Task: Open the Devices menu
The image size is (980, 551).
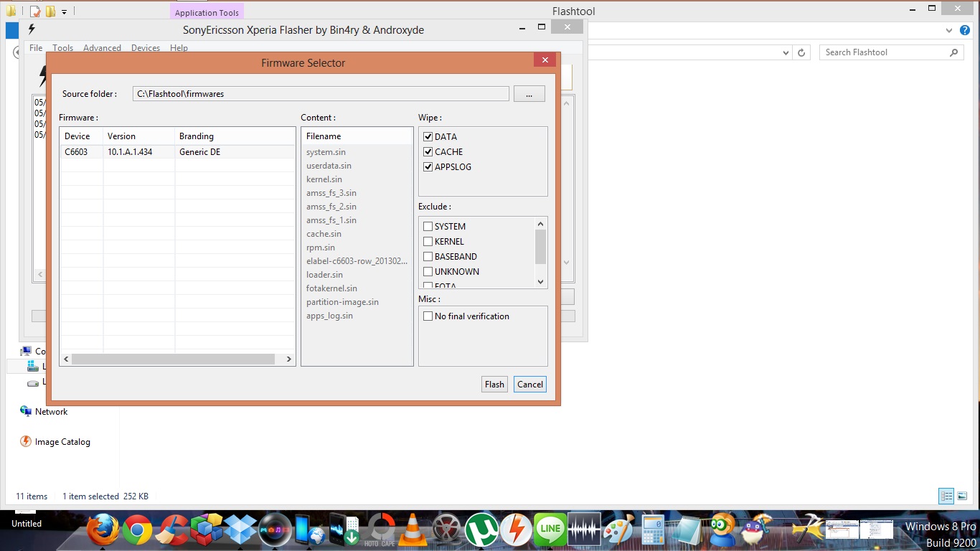Action: [x=146, y=48]
